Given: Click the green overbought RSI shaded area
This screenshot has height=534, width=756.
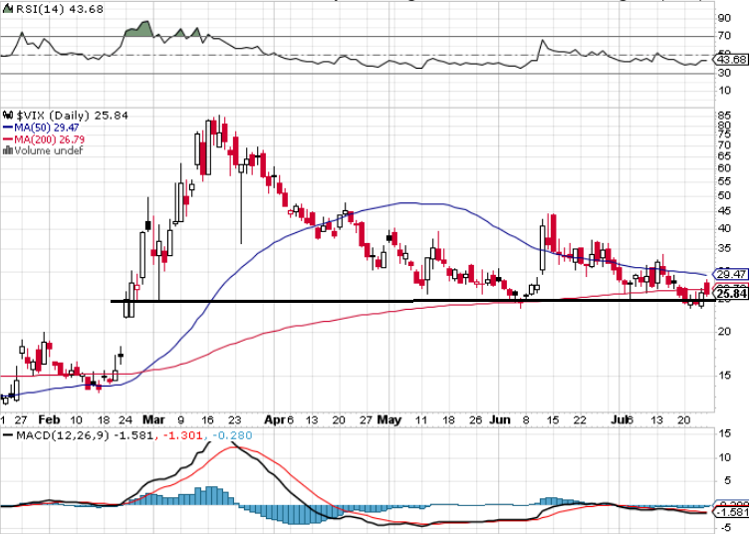Looking at the screenshot, I should point(138,30).
